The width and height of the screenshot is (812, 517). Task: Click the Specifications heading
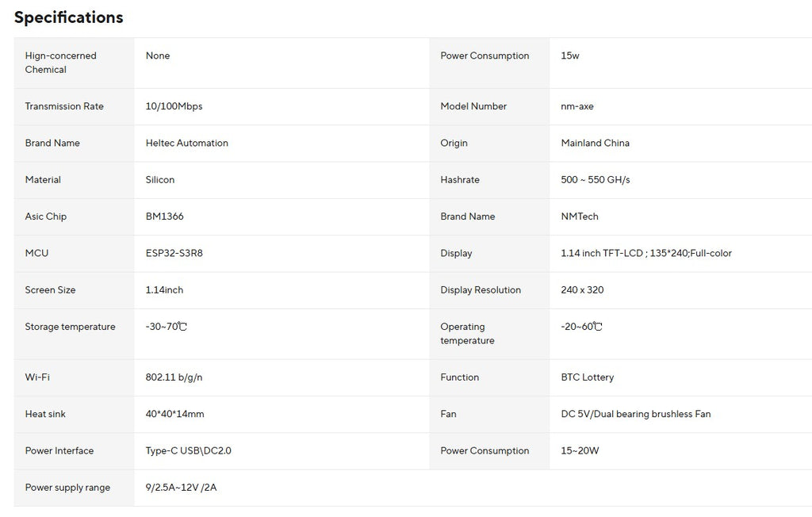pyautogui.click(x=69, y=17)
